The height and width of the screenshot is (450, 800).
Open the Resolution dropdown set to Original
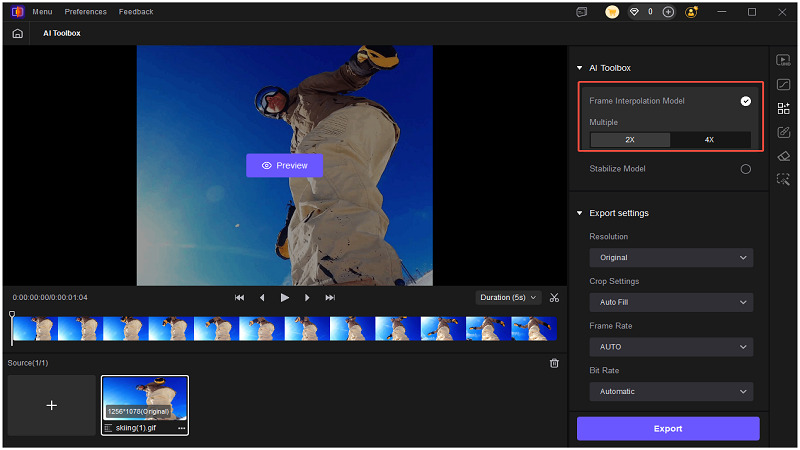click(670, 258)
